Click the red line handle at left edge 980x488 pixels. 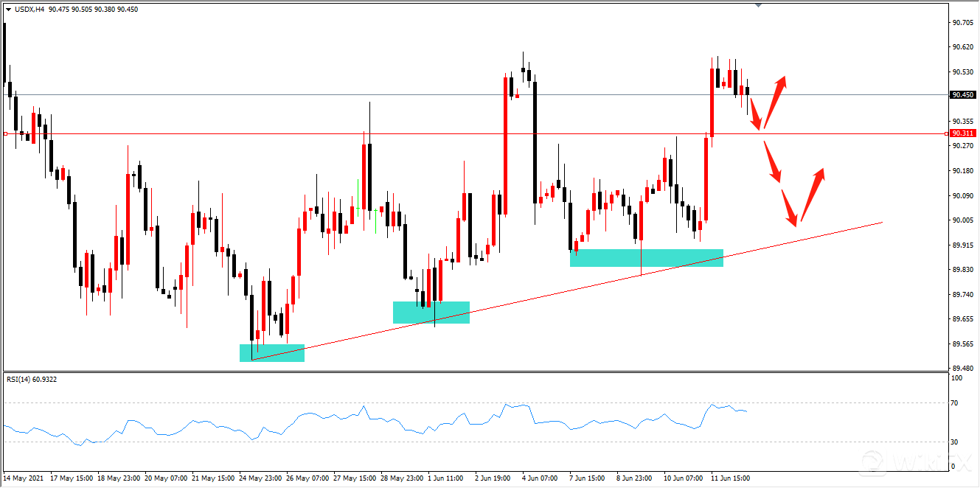tap(5, 133)
